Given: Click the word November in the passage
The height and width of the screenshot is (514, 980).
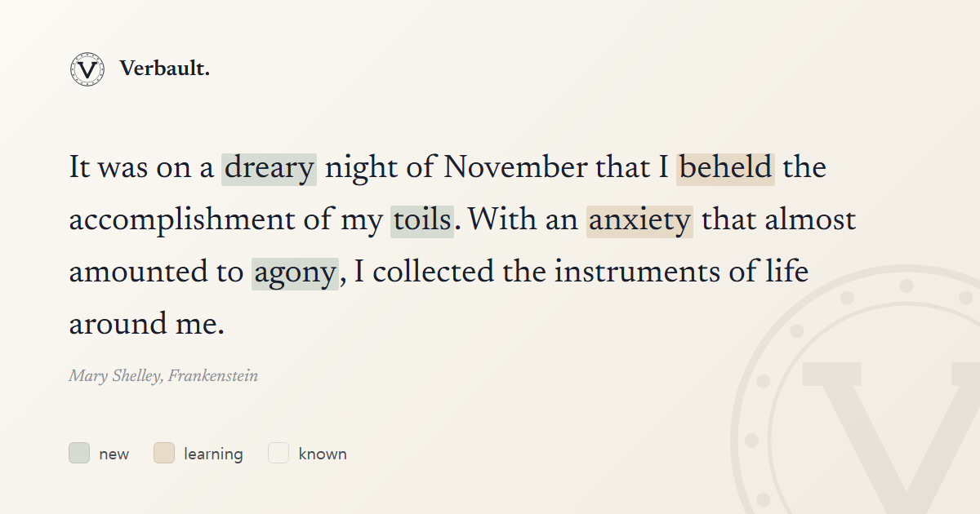Looking at the screenshot, I should pos(515,169).
